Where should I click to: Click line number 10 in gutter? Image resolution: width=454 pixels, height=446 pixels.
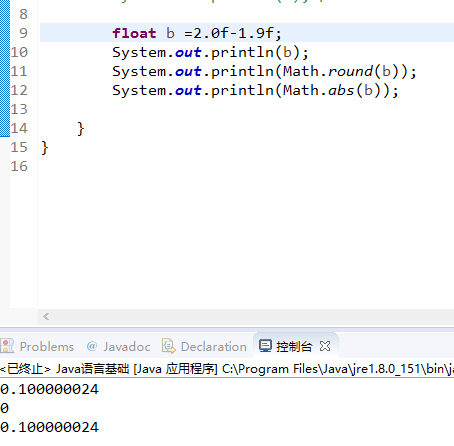coord(19,52)
